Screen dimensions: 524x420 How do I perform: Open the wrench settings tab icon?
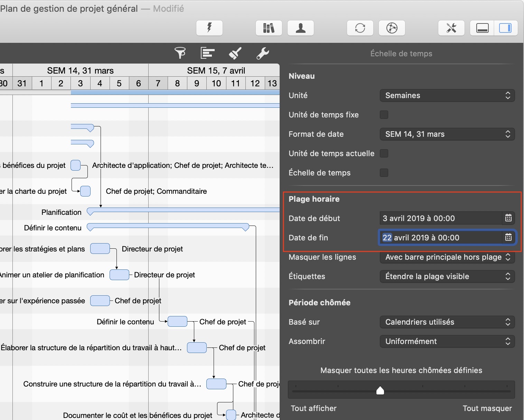tap(263, 53)
